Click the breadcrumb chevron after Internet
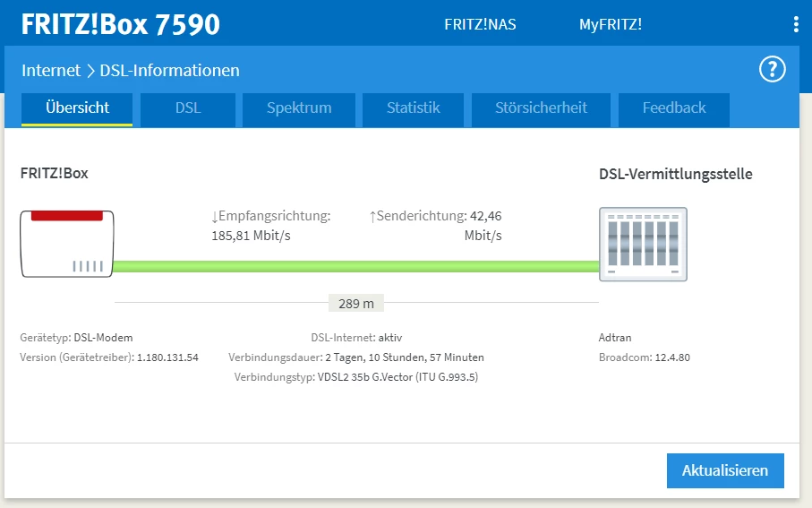 [90, 71]
